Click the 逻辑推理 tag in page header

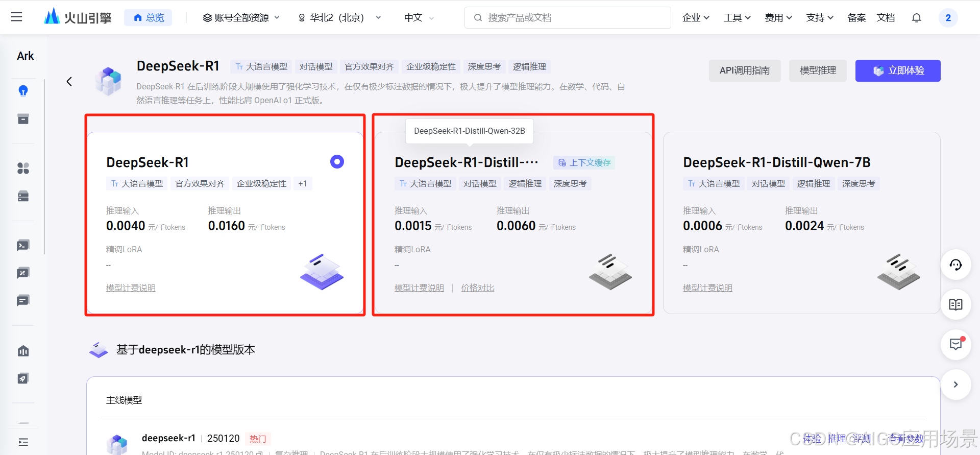click(529, 67)
